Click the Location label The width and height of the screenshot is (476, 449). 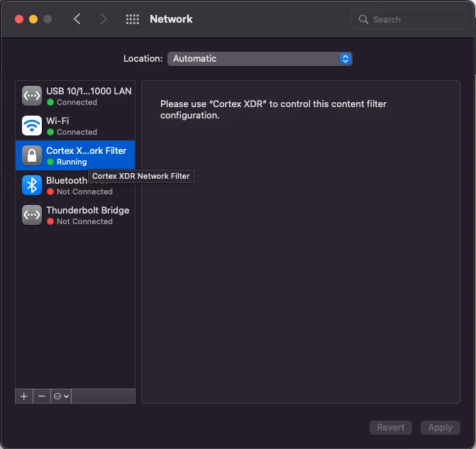coord(143,59)
